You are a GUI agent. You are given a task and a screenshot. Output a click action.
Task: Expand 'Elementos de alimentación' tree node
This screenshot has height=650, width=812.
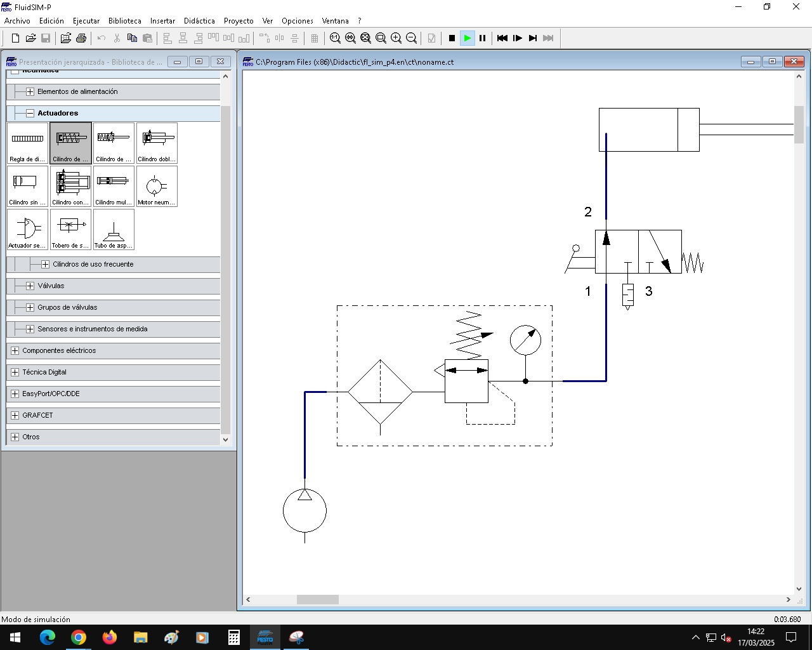(x=30, y=91)
